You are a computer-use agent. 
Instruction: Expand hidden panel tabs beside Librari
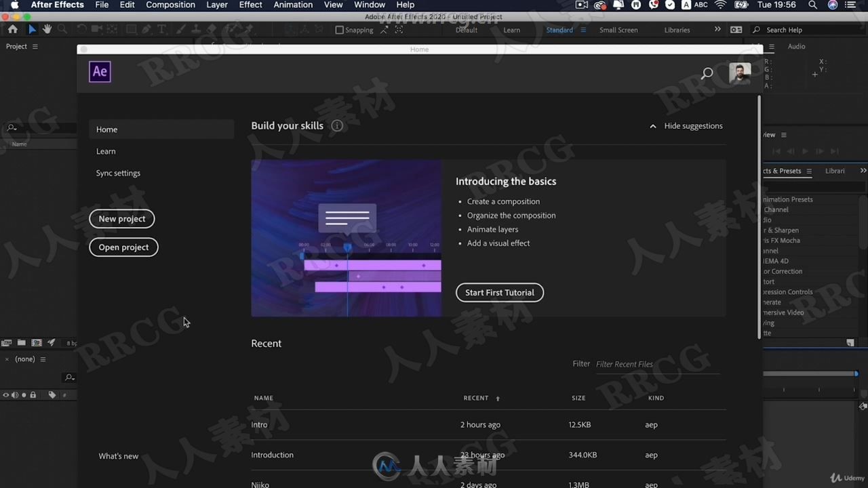pos(863,171)
